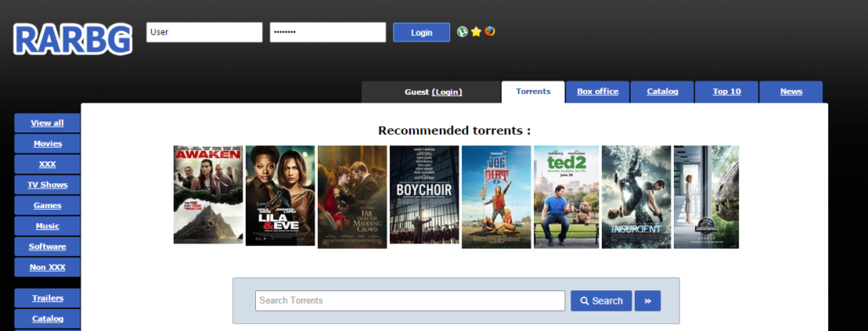The height and width of the screenshot is (331, 868).
Task: Open Trailers from the sidebar
Action: [47, 298]
